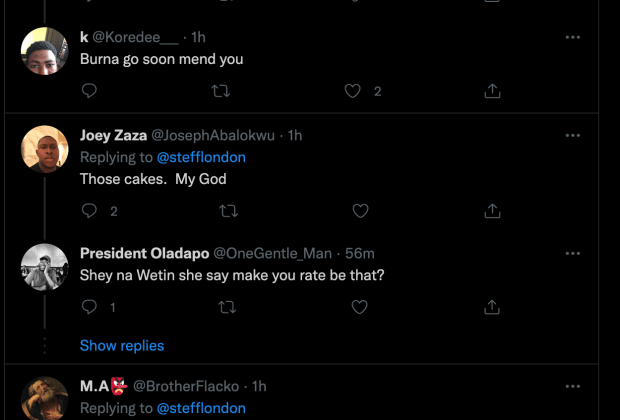This screenshot has width=620, height=420.
Task: Share Koredee's tweet
Action: 492,91
